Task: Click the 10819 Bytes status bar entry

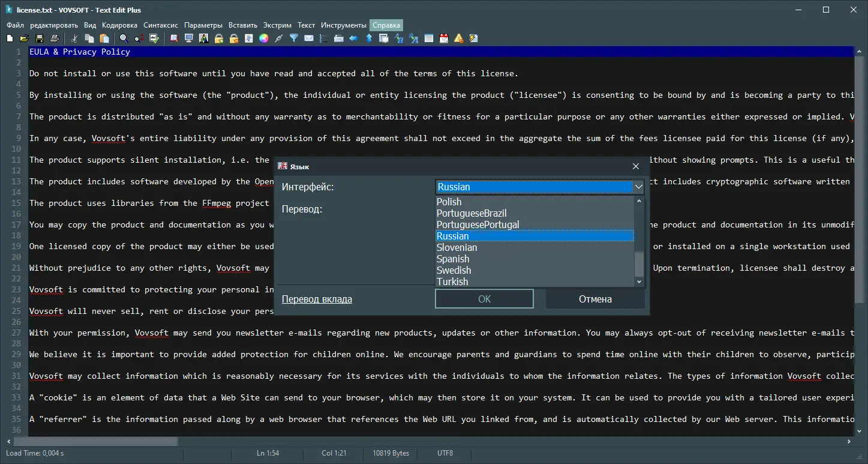Action: 391,453
